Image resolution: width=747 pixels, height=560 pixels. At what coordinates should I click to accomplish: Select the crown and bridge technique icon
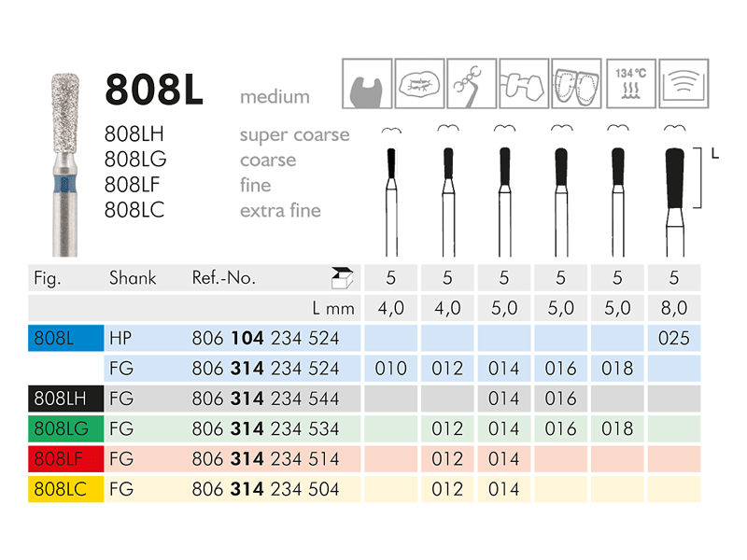pos(524,84)
